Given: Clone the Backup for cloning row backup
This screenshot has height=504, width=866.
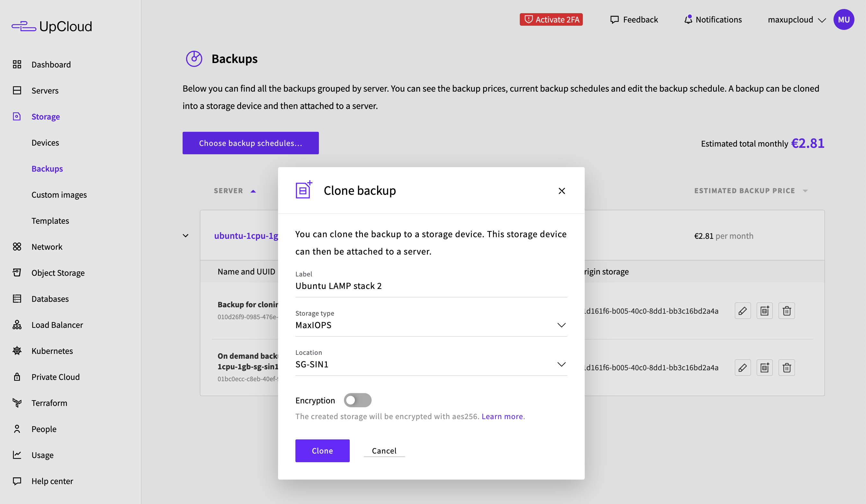Looking at the screenshot, I should pyautogui.click(x=765, y=311).
